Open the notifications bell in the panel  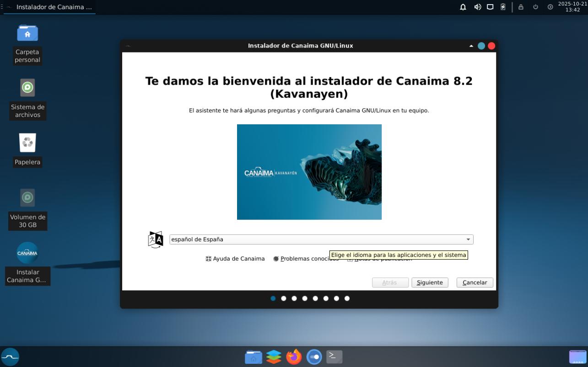pos(463,7)
